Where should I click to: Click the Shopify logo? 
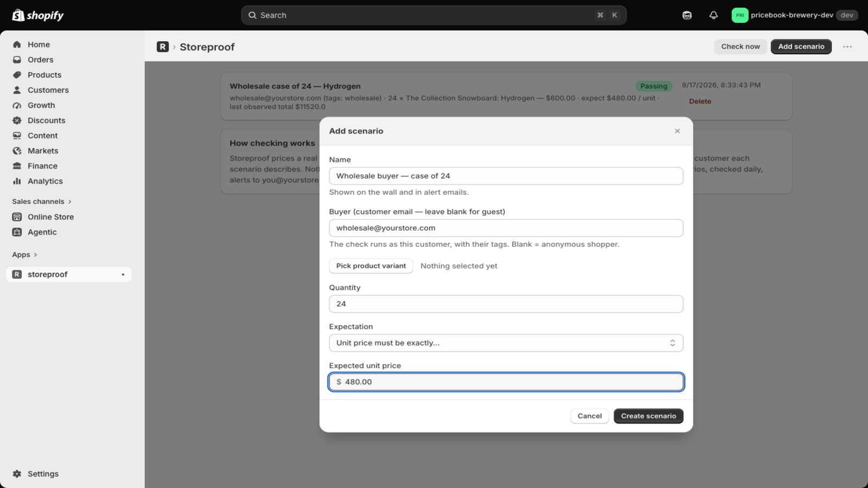pos(37,15)
